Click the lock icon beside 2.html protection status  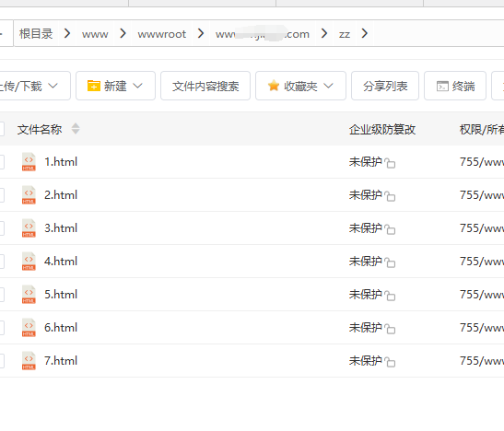tap(390, 195)
